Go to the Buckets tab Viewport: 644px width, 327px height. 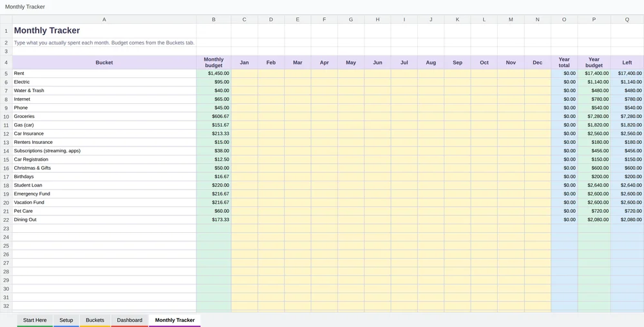click(95, 320)
